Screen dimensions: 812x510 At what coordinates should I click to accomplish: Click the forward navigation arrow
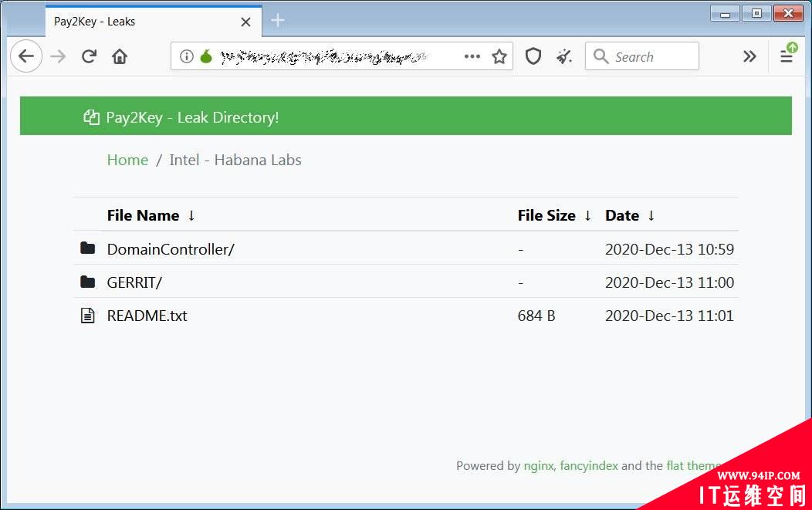coord(58,56)
